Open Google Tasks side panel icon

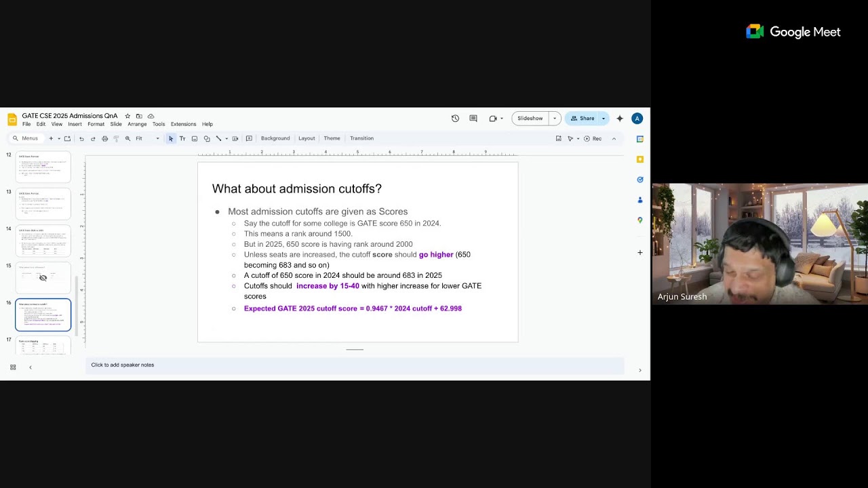640,180
